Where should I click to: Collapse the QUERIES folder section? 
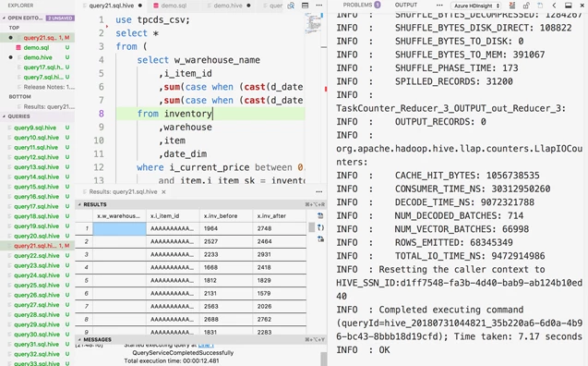(x=4, y=116)
